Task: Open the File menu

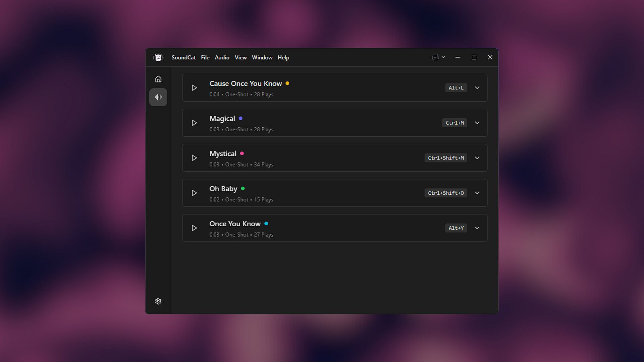Action: [205, 58]
